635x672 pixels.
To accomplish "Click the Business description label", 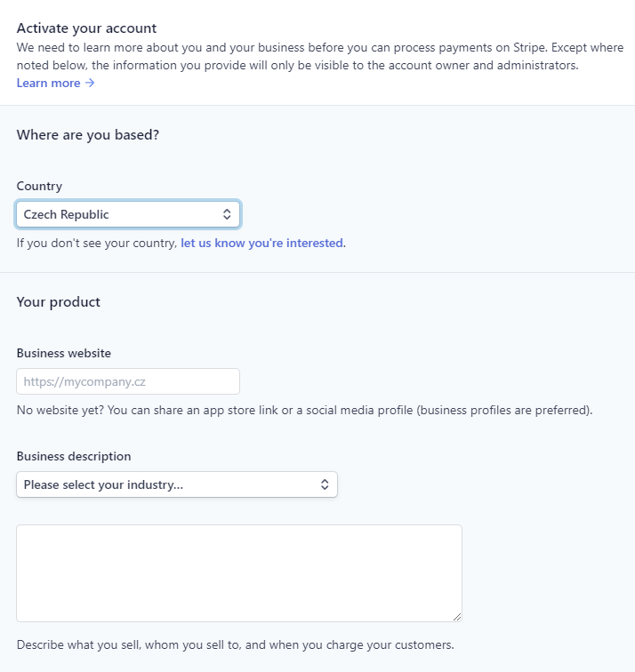I will point(74,456).
